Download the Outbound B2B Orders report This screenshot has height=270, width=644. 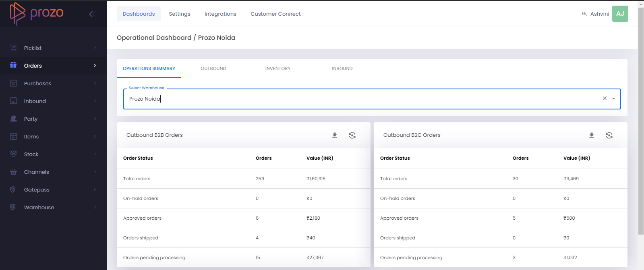(x=335, y=135)
